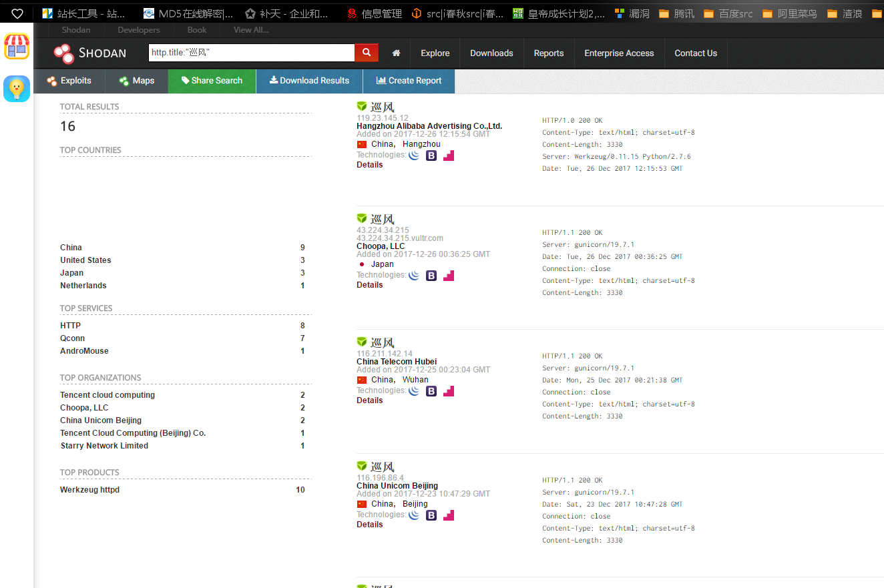Open the 站长工具 bookmark
Viewport: 884px width, 588px height.
(83, 13)
